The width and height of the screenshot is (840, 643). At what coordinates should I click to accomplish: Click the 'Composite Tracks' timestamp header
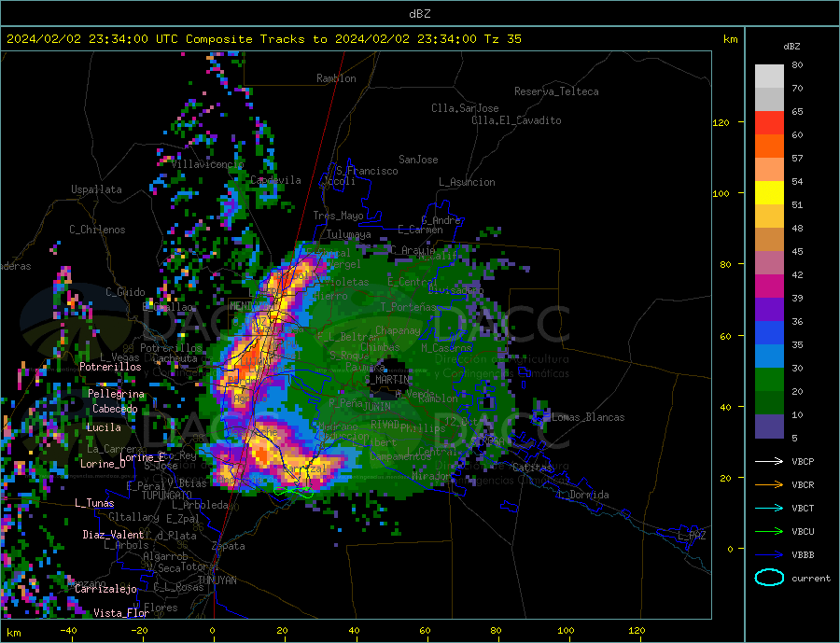click(x=264, y=38)
